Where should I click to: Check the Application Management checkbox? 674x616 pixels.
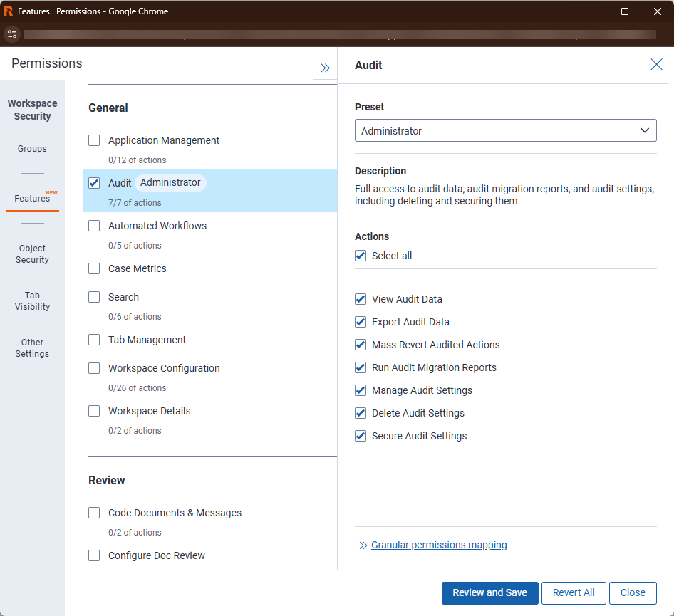point(94,140)
